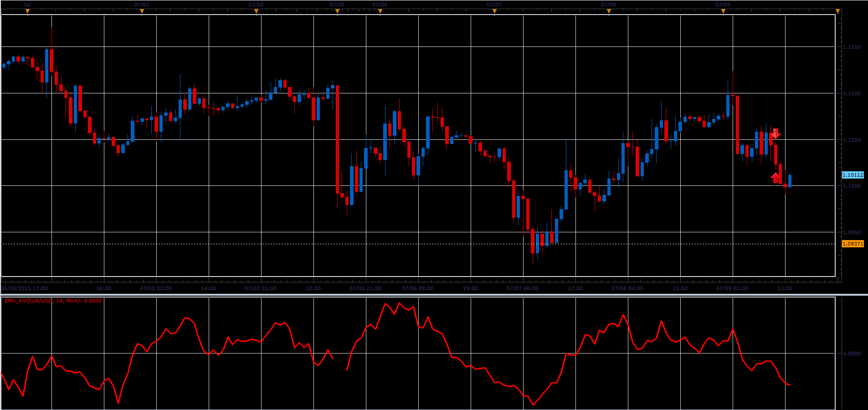Click the 1.1150 price axis label
The width and height of the screenshot is (868, 410).
tap(852, 47)
